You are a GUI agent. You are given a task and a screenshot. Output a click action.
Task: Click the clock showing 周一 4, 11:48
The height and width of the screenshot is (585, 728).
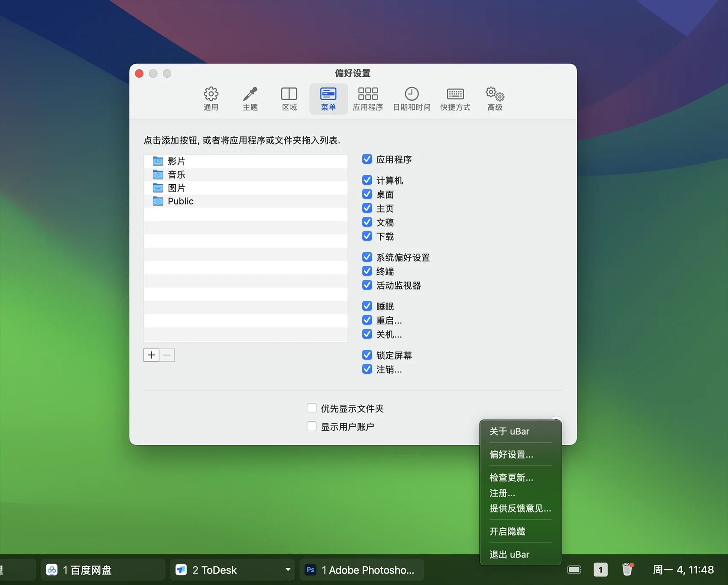point(683,570)
